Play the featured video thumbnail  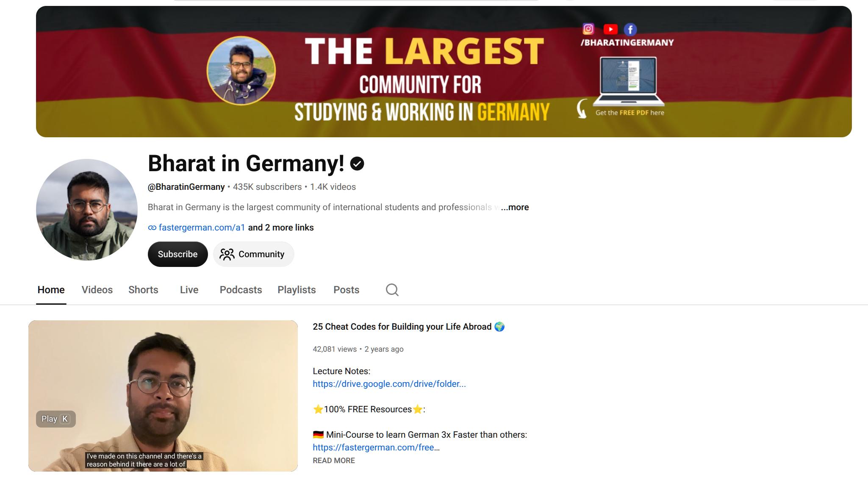click(x=163, y=396)
